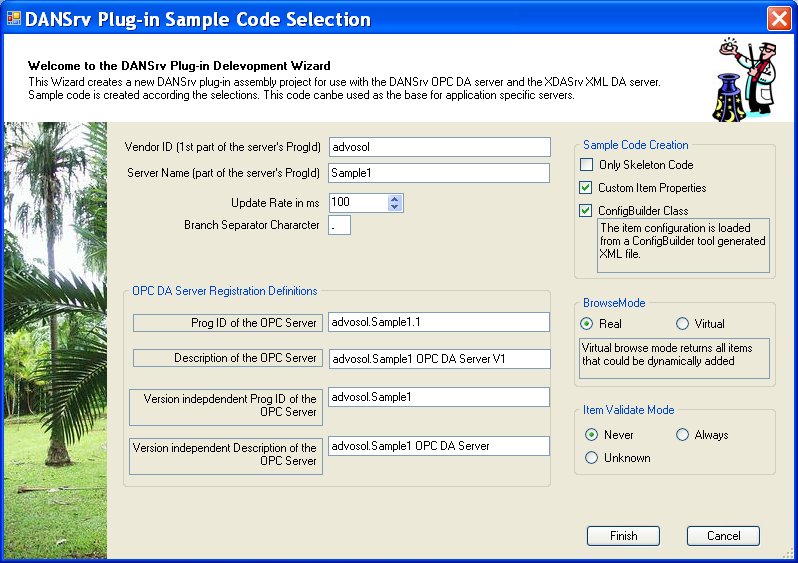The width and height of the screenshot is (798, 563).
Task: Click the Branch Separator Character label
Action: click(x=251, y=224)
